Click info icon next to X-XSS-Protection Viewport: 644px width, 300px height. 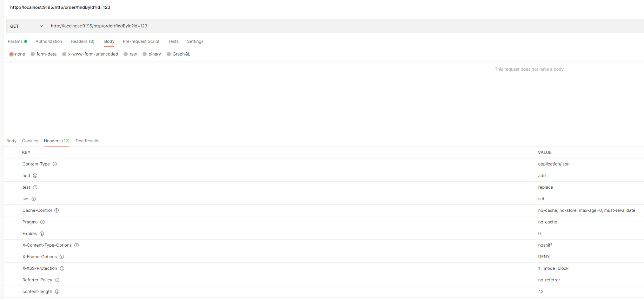tap(62, 268)
